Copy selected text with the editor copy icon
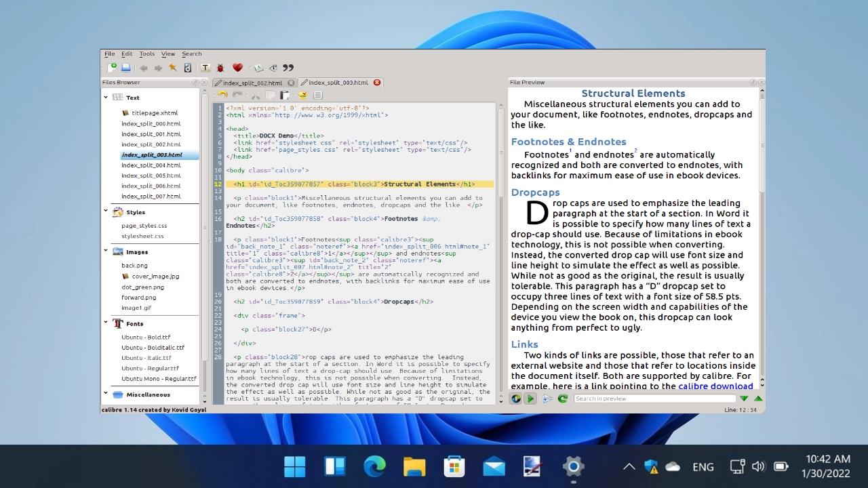The width and height of the screenshot is (868, 488). pos(270,96)
